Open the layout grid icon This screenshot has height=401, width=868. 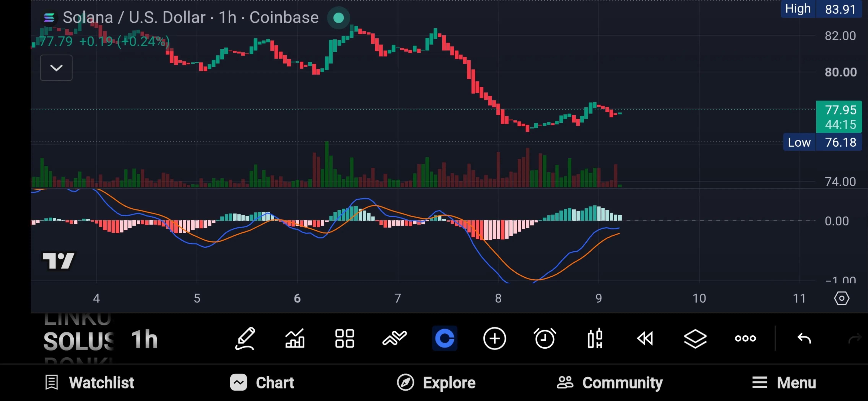tap(345, 338)
